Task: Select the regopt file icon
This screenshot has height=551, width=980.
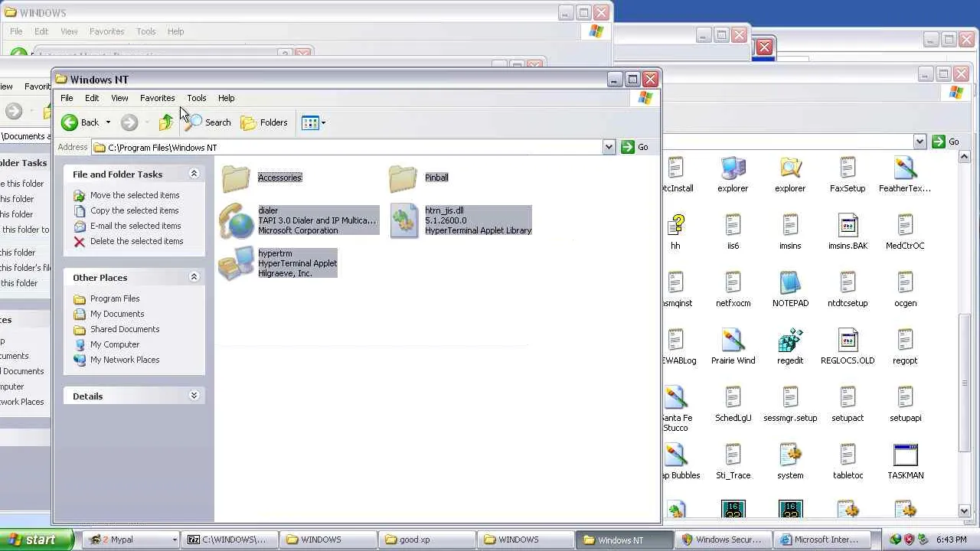Action: [905, 341]
